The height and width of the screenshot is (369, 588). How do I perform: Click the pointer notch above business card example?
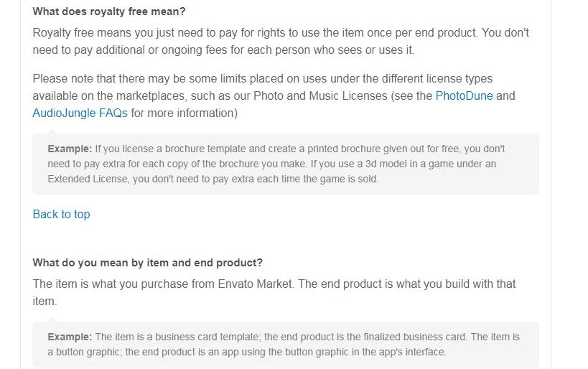52,319
